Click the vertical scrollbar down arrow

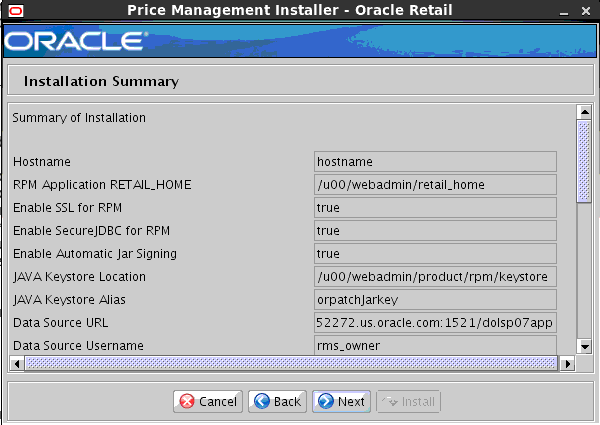tap(584, 347)
